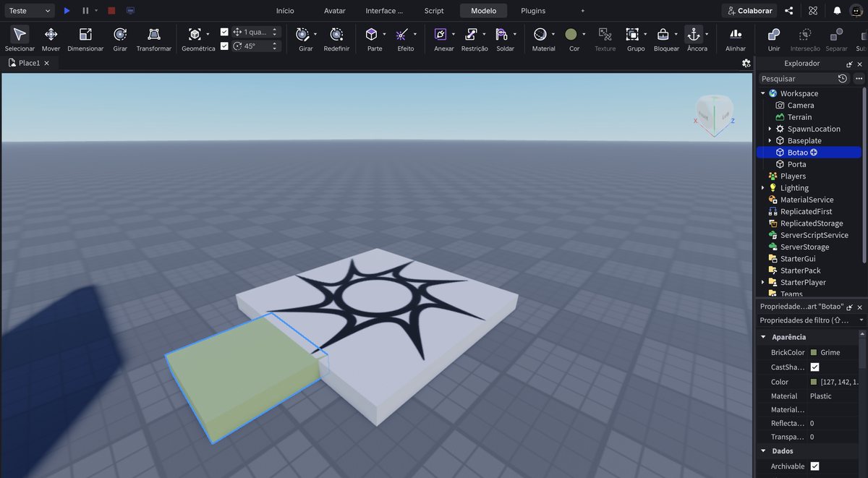The height and width of the screenshot is (478, 868).
Task: Toggle the Âncora anchor tool
Action: pos(693,34)
